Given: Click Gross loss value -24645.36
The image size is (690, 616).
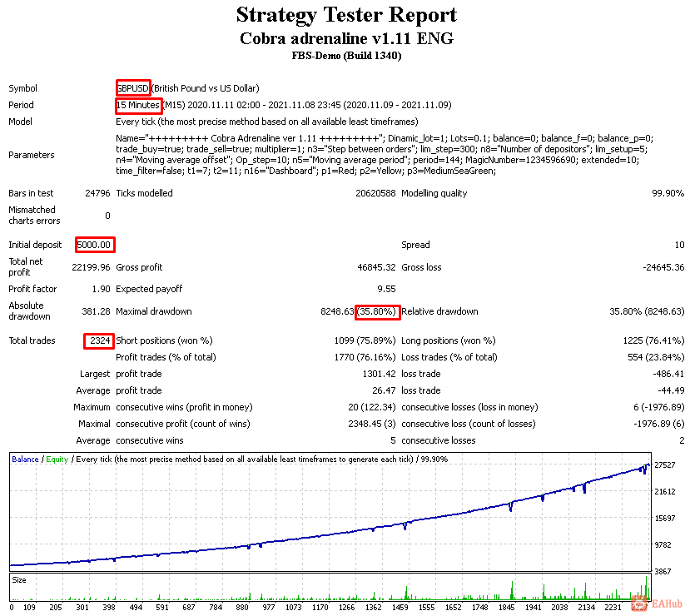Looking at the screenshot, I should [x=663, y=267].
